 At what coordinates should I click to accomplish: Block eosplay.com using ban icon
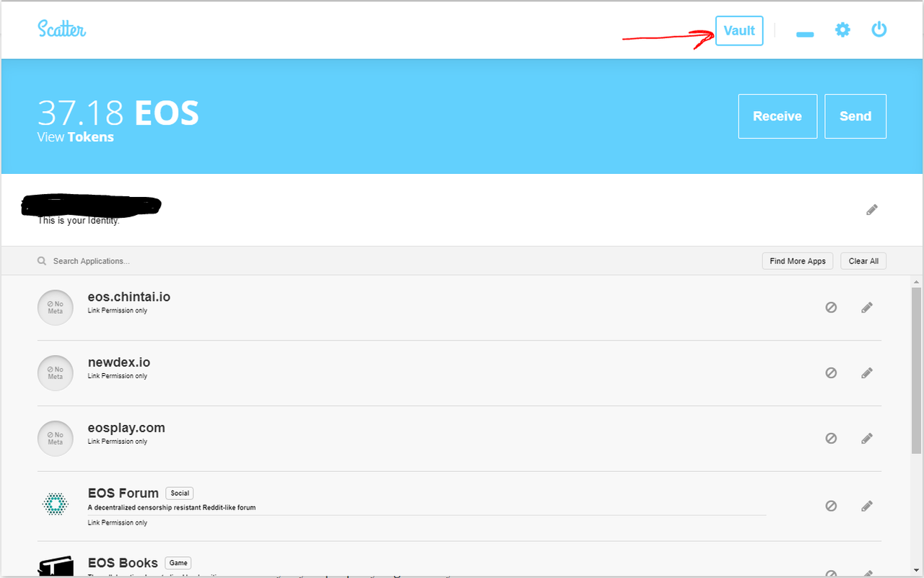(x=831, y=438)
